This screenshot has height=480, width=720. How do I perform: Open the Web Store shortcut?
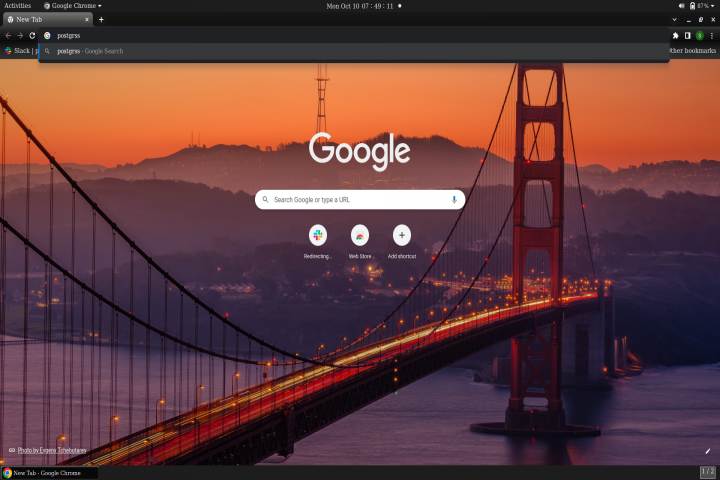pos(359,236)
